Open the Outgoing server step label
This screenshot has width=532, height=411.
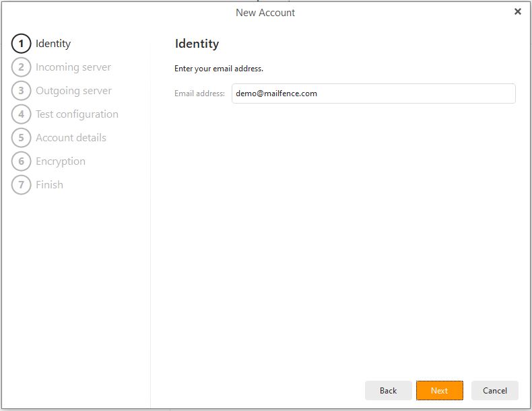(73, 91)
